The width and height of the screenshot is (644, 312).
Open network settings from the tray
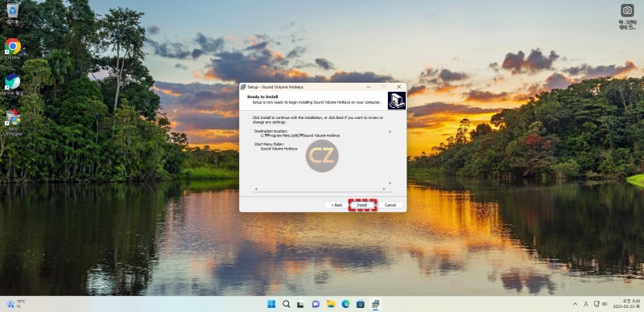[x=597, y=304]
